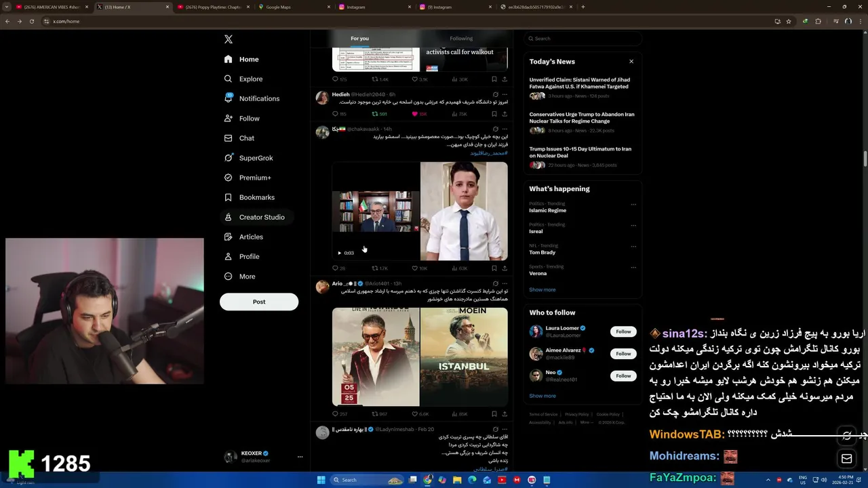Screen dimensions: 868x488
Task: Open Microsoft Edge from taskbar
Action: [x=473, y=480]
